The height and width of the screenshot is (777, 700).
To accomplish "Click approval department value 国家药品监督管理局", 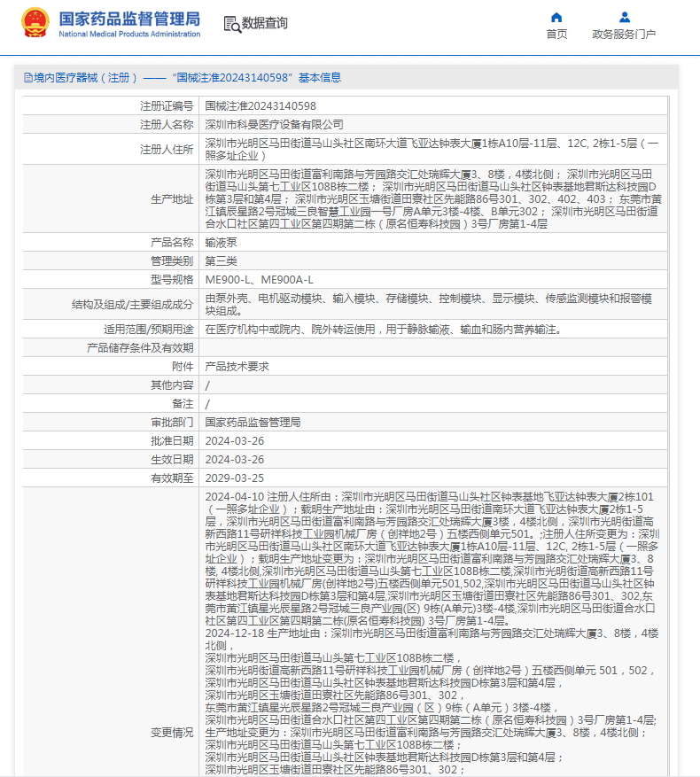I will [x=253, y=423].
